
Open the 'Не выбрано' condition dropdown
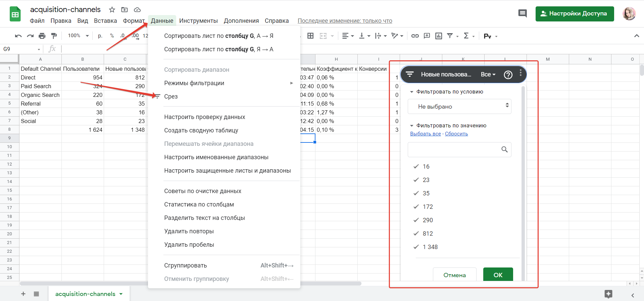click(x=459, y=107)
